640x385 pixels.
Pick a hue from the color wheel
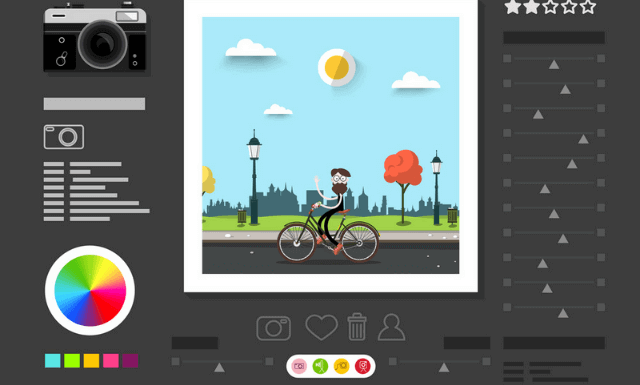click(90, 290)
